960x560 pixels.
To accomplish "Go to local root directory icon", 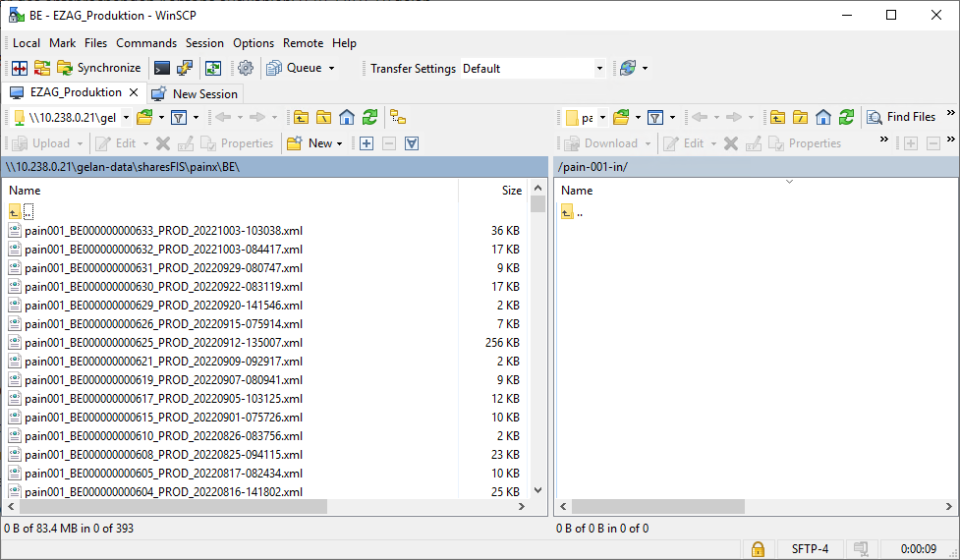I will coord(324,118).
